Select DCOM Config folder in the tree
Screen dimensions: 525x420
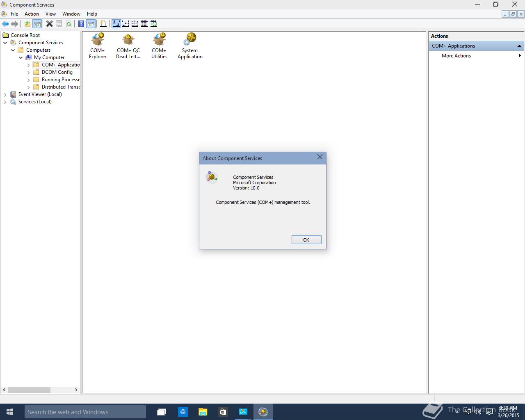coord(57,72)
